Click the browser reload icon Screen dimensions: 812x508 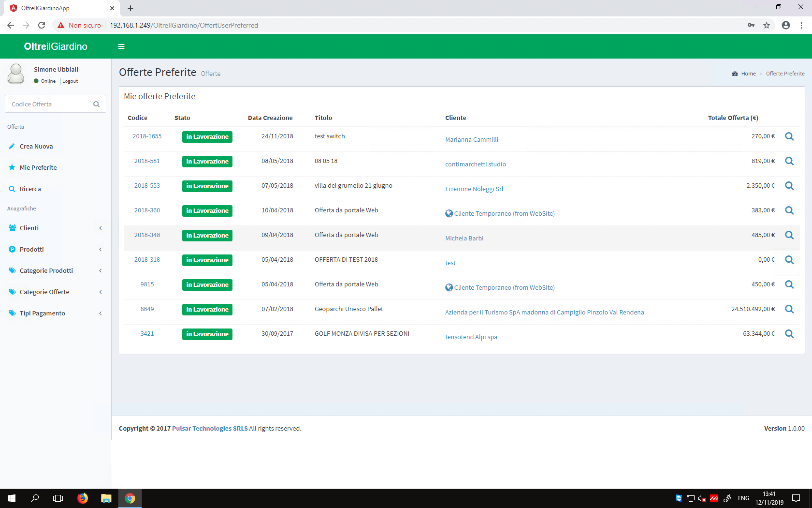(x=42, y=25)
